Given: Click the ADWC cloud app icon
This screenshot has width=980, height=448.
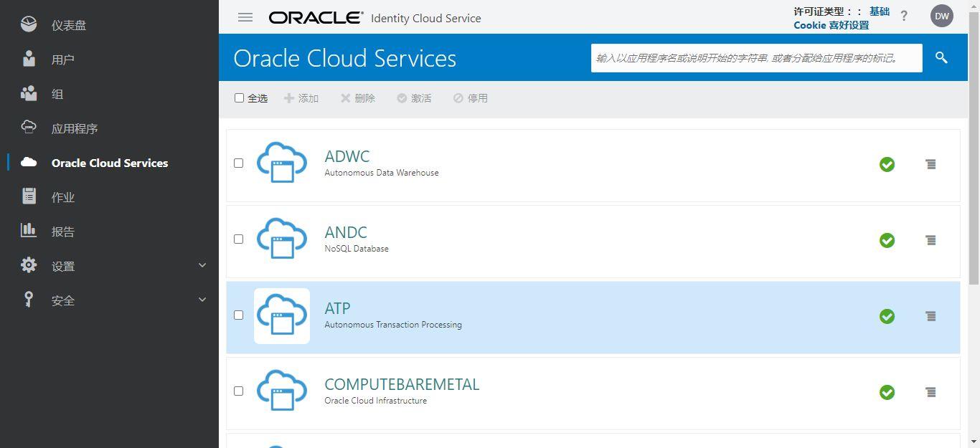Looking at the screenshot, I should point(282,163).
